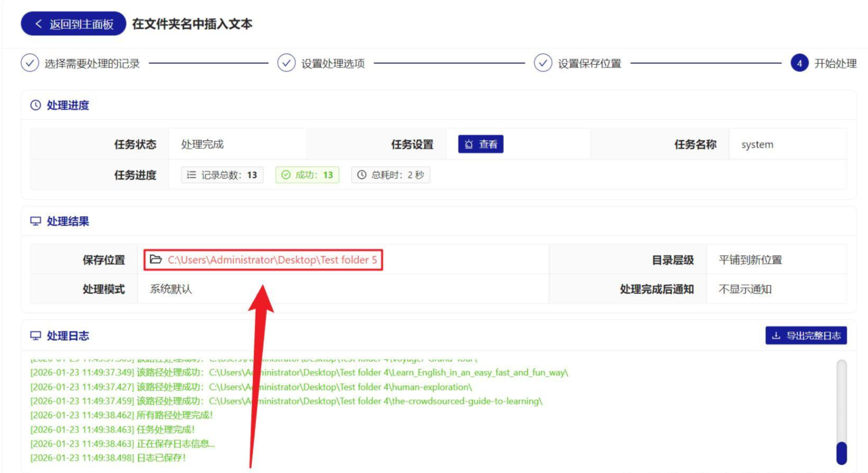Click the back arrow chevron in 返回到主面板
868x473 pixels.
[x=38, y=24]
